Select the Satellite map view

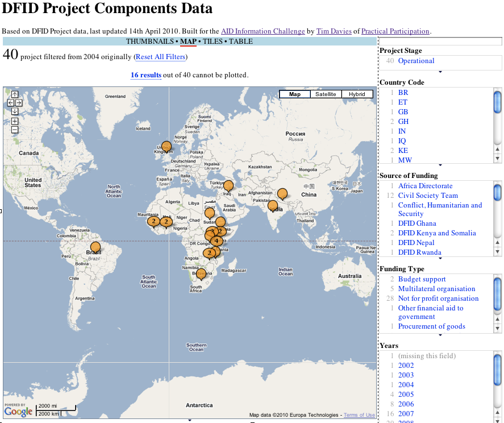[x=326, y=94]
